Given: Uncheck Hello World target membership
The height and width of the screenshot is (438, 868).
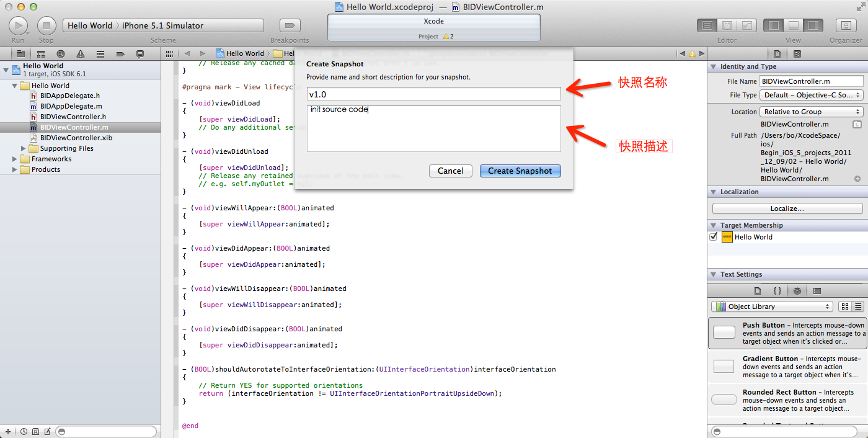Looking at the screenshot, I should [714, 237].
